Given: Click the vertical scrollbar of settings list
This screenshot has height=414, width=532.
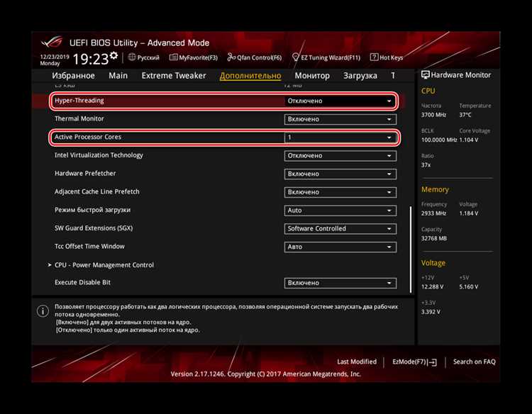Looking at the screenshot, I should 411,250.
